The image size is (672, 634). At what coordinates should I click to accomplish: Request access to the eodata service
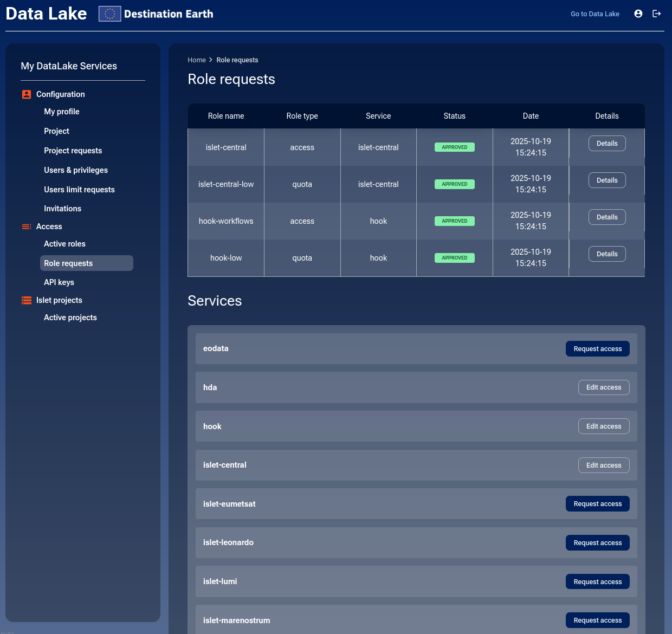pyautogui.click(x=597, y=349)
